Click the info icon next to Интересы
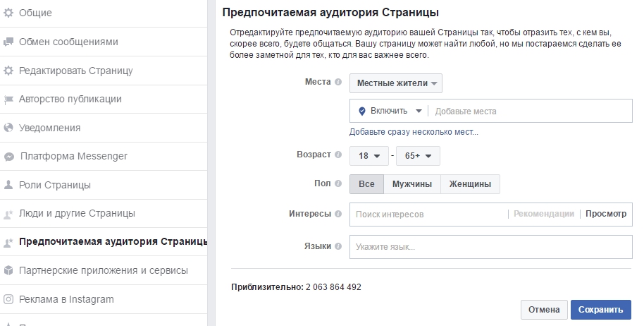Screen dimensions: 644x326 338,214
